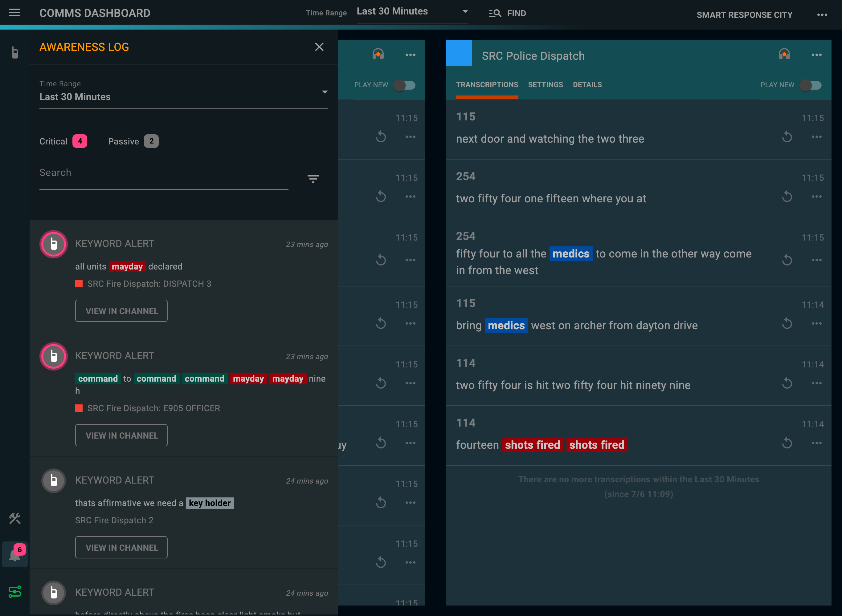View 'all units mayday declared' alert in channel

click(121, 311)
